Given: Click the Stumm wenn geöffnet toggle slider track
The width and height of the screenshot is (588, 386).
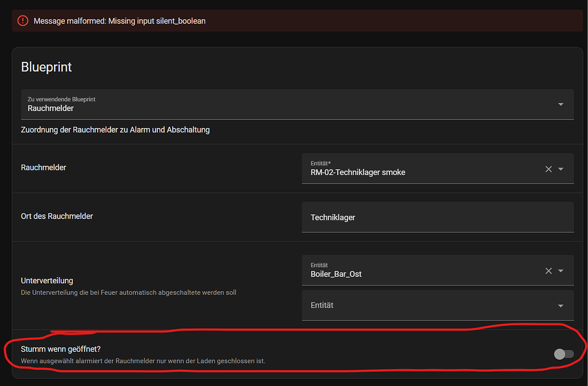Looking at the screenshot, I should (x=563, y=354).
